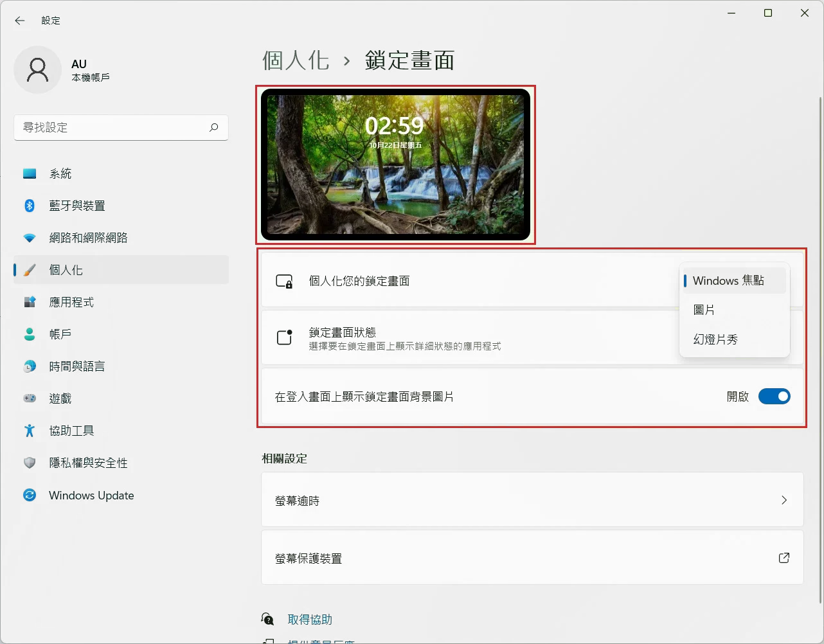Click the Personalization paintbrush icon
The image size is (824, 644).
coord(30,270)
